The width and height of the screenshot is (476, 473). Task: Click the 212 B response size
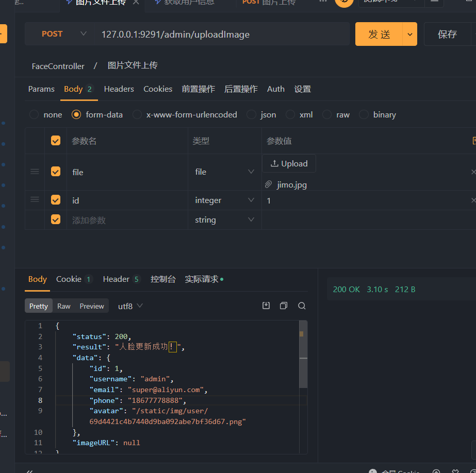(x=405, y=289)
